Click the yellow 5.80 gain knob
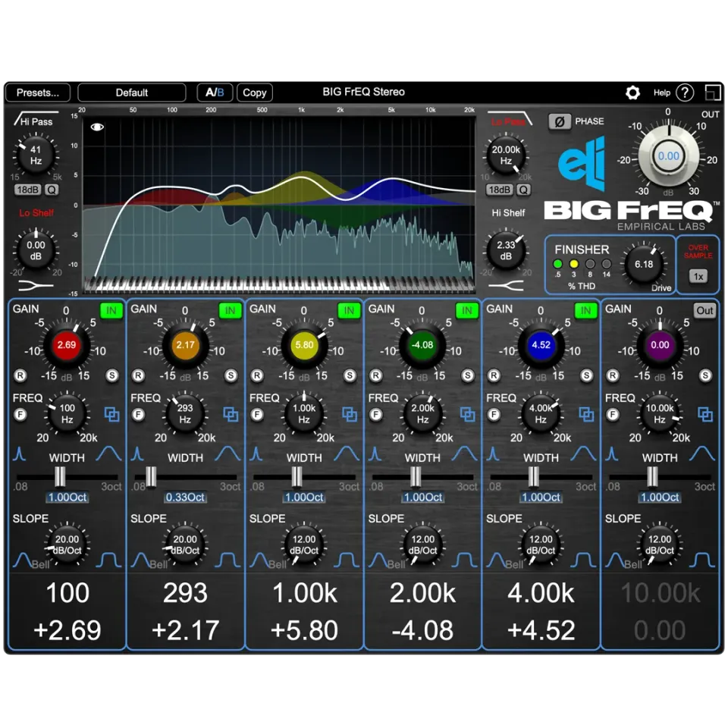 [304, 346]
